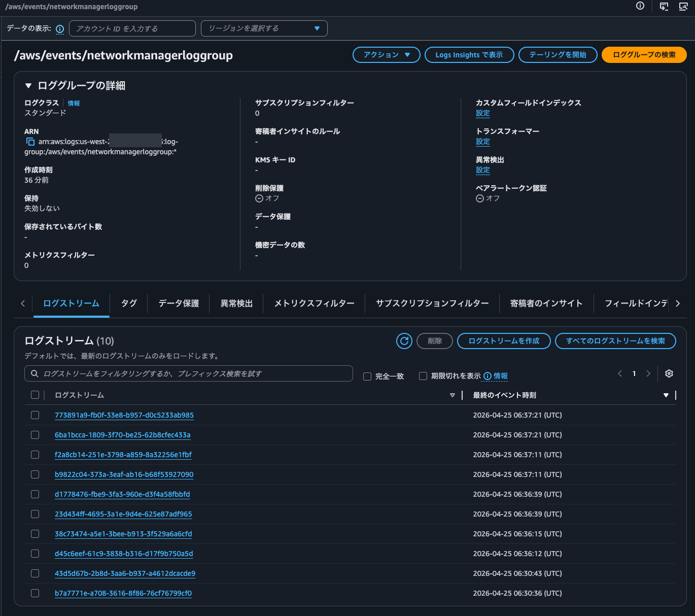The image size is (695, 616).
Task: Copy the ARN with the copy icon
Action: (30, 142)
